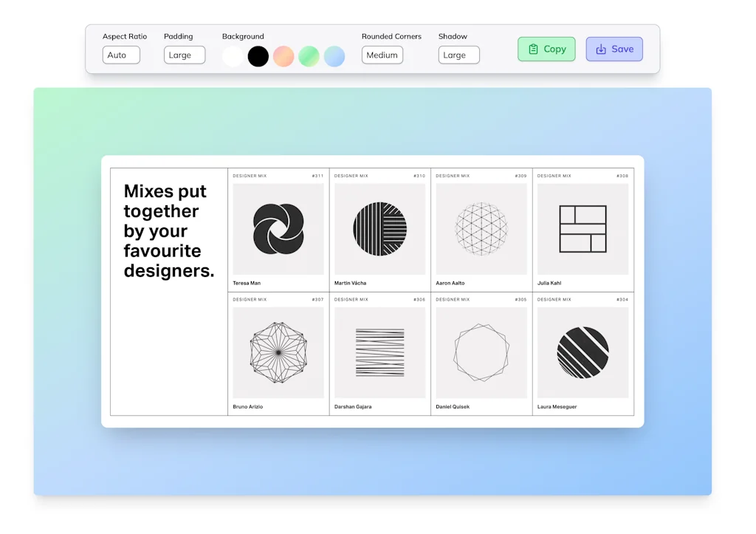Click the Padding label
This screenshot has width=756, height=534.
(x=179, y=36)
